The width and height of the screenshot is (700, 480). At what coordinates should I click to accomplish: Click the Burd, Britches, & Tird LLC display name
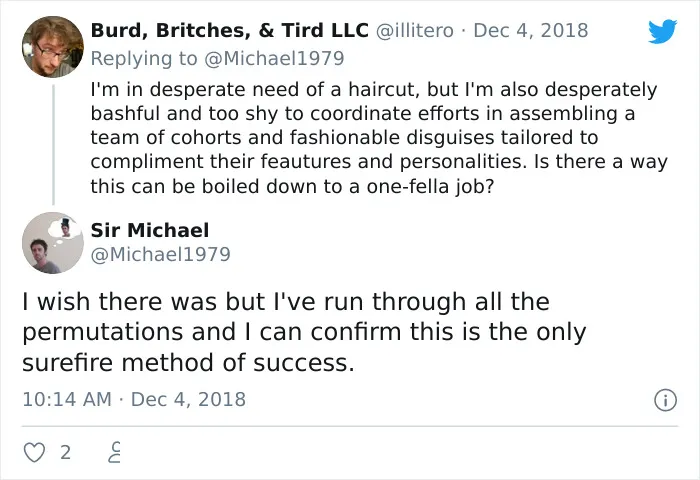[x=229, y=30]
